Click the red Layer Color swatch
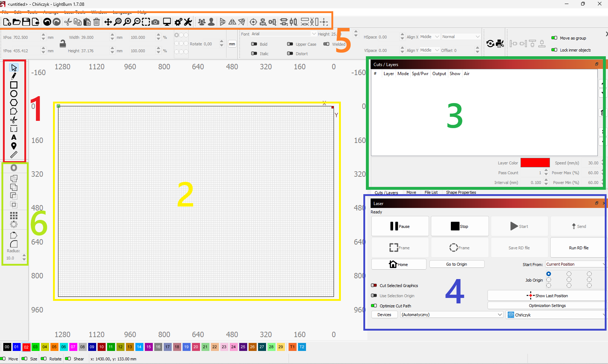Screen dimensions: 608x364 pos(535,163)
